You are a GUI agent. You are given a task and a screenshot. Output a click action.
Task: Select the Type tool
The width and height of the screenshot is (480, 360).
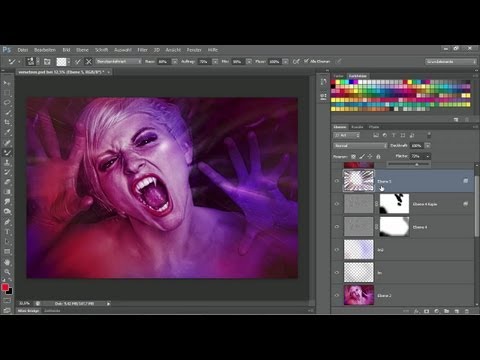tap(7, 232)
